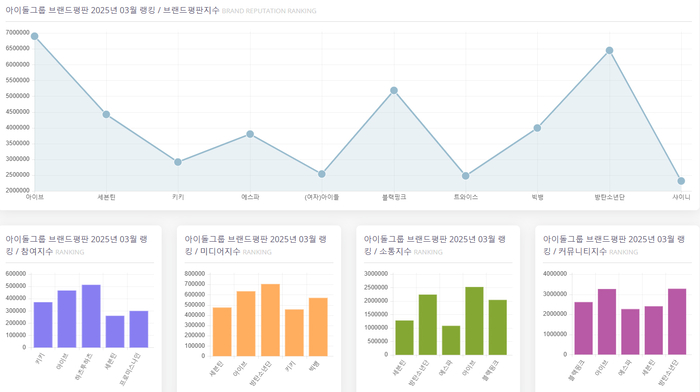Click the (여자)아이들 data point on the line chart
This screenshot has width=700, height=392.
point(322,174)
